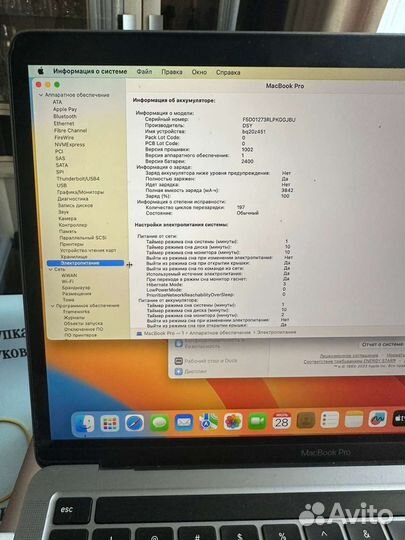Select Принтеры in the sidebar
This screenshot has width=405, height=540.
[x=72, y=244]
